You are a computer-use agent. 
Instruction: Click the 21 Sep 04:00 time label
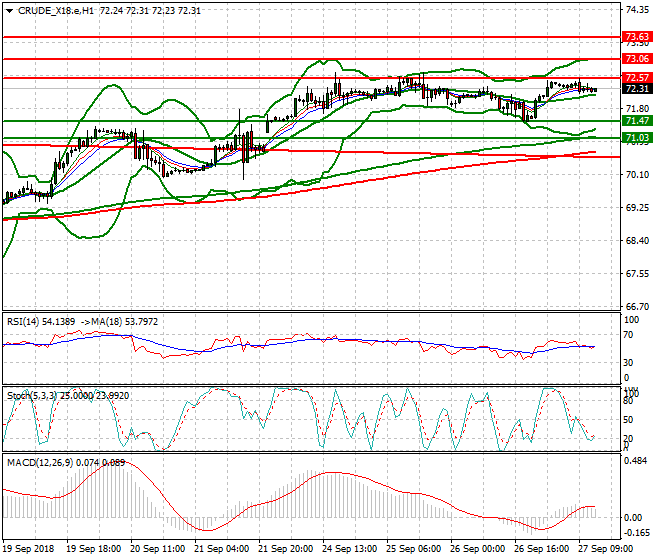tap(221, 549)
